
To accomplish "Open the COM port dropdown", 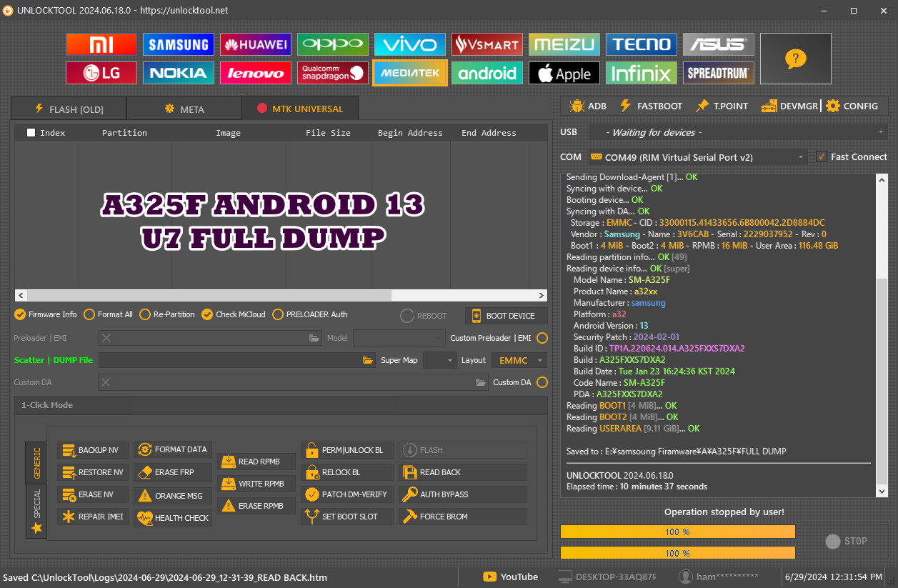I will (698, 156).
